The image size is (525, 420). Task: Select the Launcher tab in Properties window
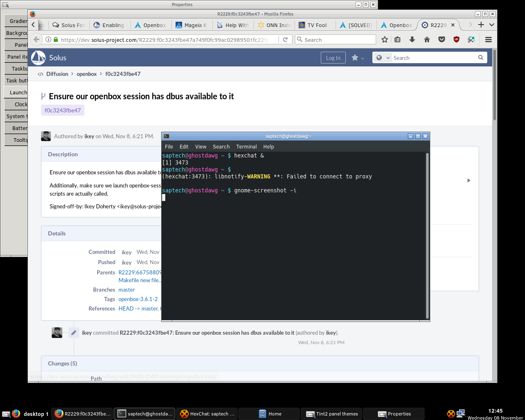[x=16, y=92]
